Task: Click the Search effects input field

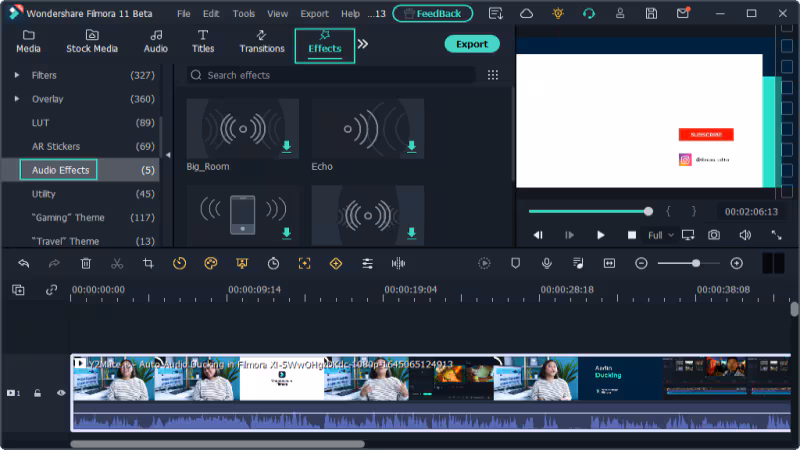Action: [x=332, y=75]
